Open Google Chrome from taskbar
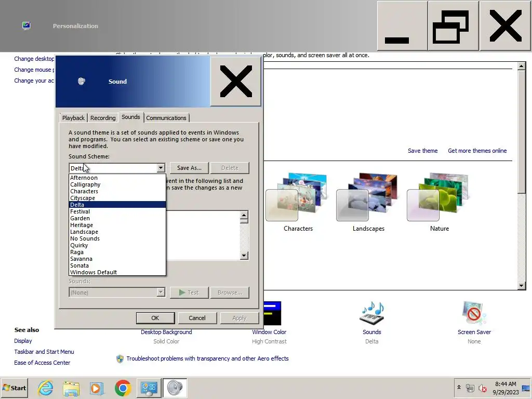The width and height of the screenshot is (532, 399). tap(123, 388)
